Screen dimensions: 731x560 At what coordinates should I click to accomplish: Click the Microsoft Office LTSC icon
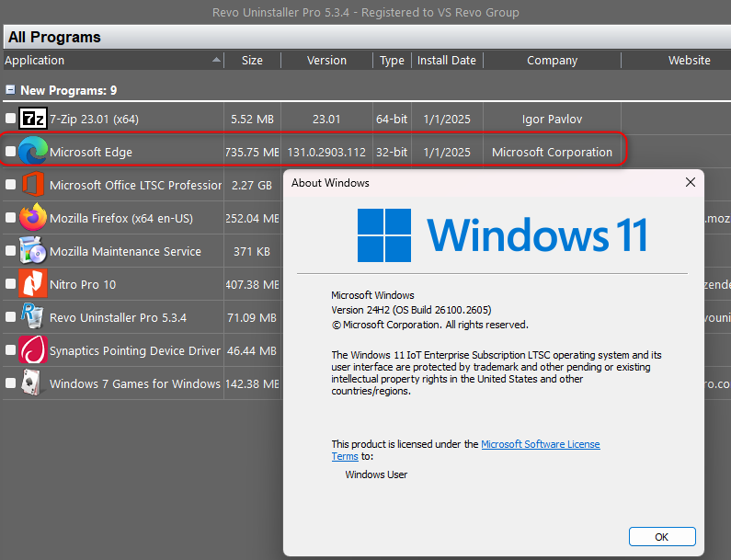coord(32,184)
